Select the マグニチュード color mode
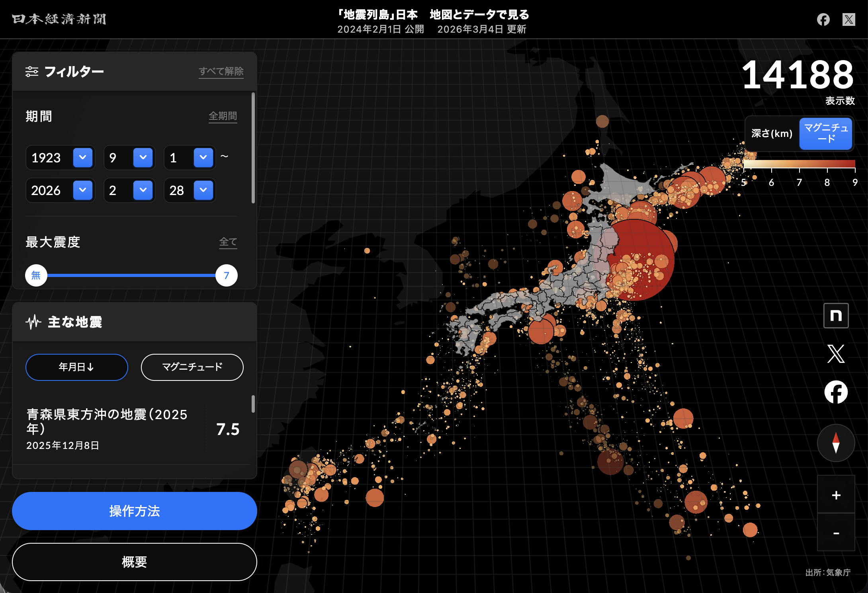This screenshot has width=868, height=593. [x=826, y=134]
